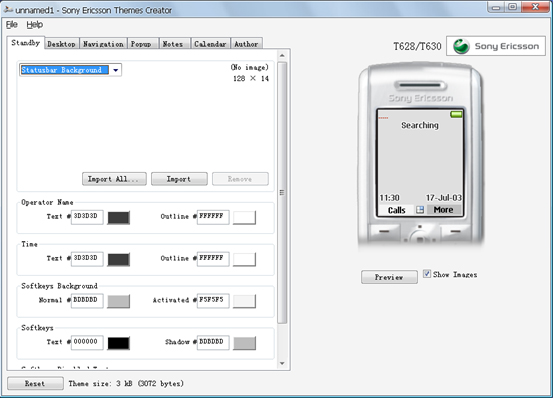Click the Softkeys Background Normal hex field
The height and width of the screenshot is (398, 553).
point(87,301)
